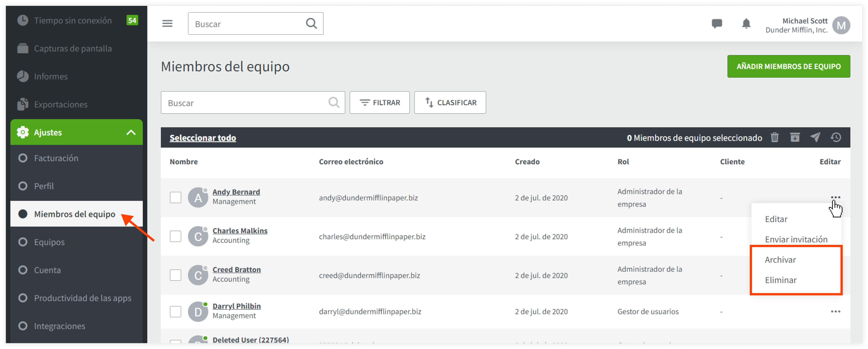Viewport: 868px width, 349px height.
Task: Choose Eliminar from the context menu
Action: 780,280
